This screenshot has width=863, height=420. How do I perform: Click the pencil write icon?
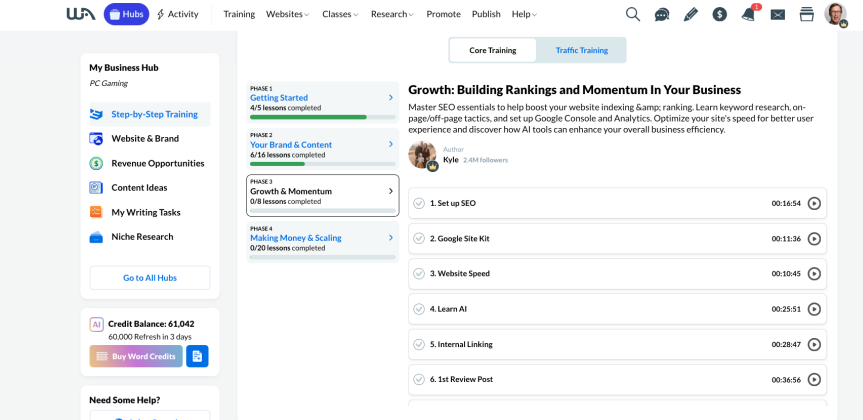[x=691, y=14]
